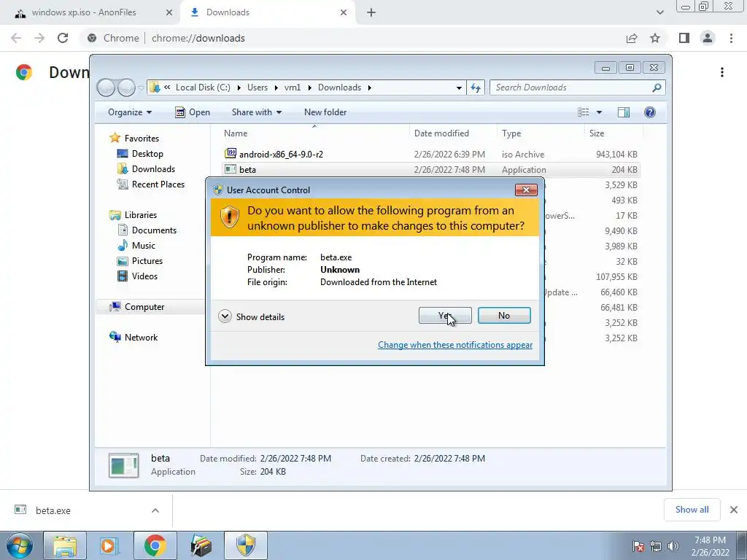Open Explorer help icon
747x560 pixels.
pos(650,112)
